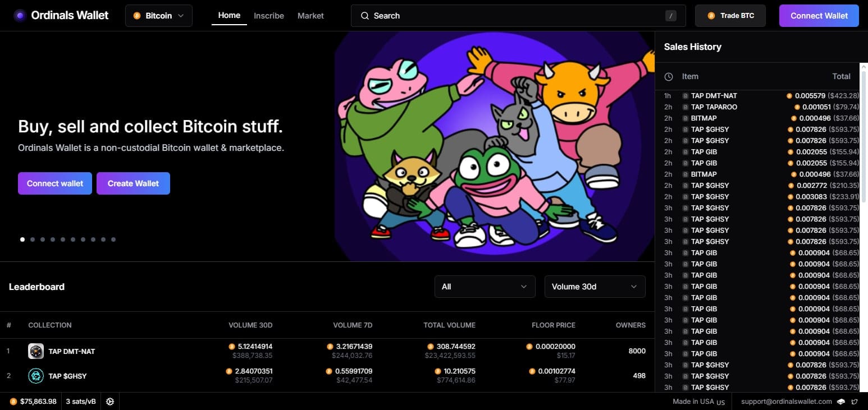This screenshot has height=410, width=868.
Task: Click the coin icon beside 2.84070351 volume
Action: (x=229, y=371)
